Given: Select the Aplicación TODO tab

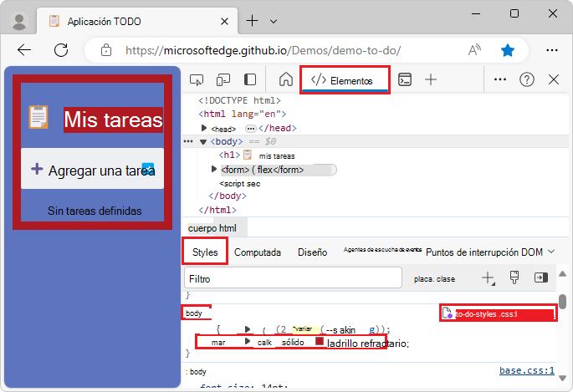Looking at the screenshot, I should [137, 21].
